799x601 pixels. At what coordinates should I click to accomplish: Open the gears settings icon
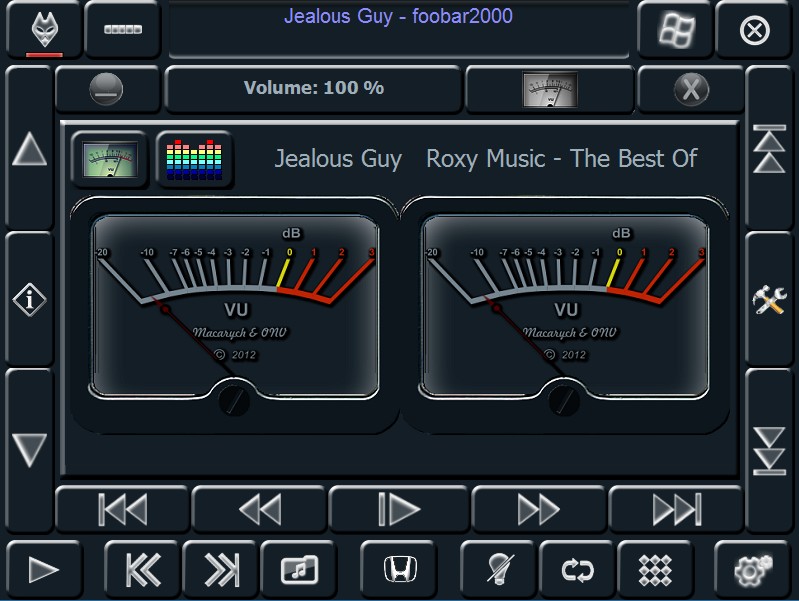point(752,569)
